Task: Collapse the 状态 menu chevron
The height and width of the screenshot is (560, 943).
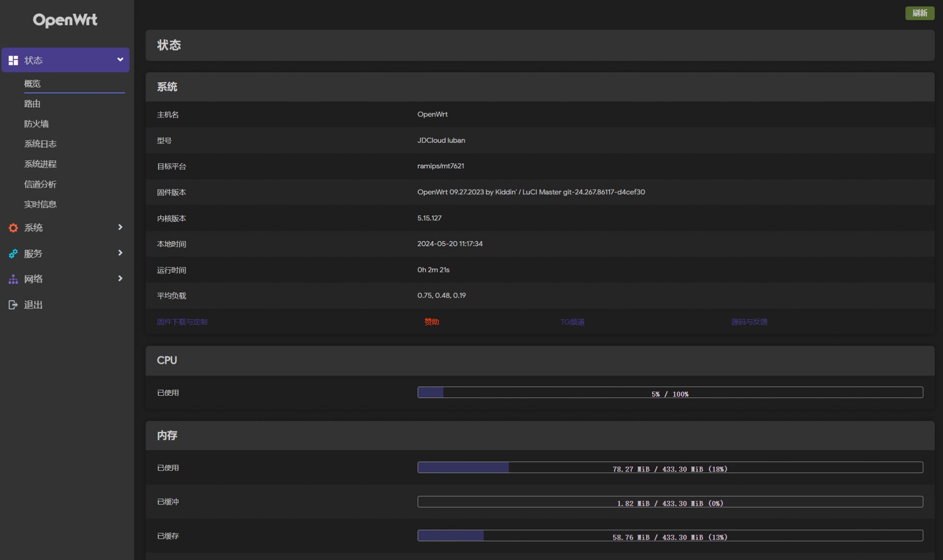Action: (120, 60)
